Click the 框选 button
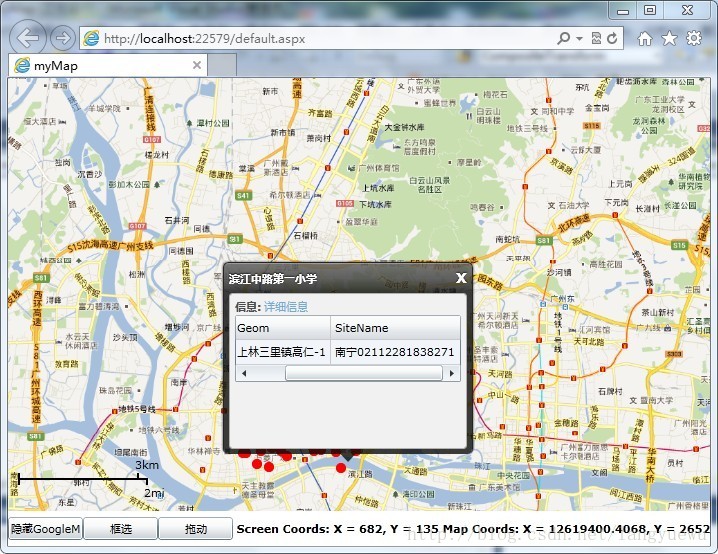This screenshot has width=718, height=554. (121, 529)
